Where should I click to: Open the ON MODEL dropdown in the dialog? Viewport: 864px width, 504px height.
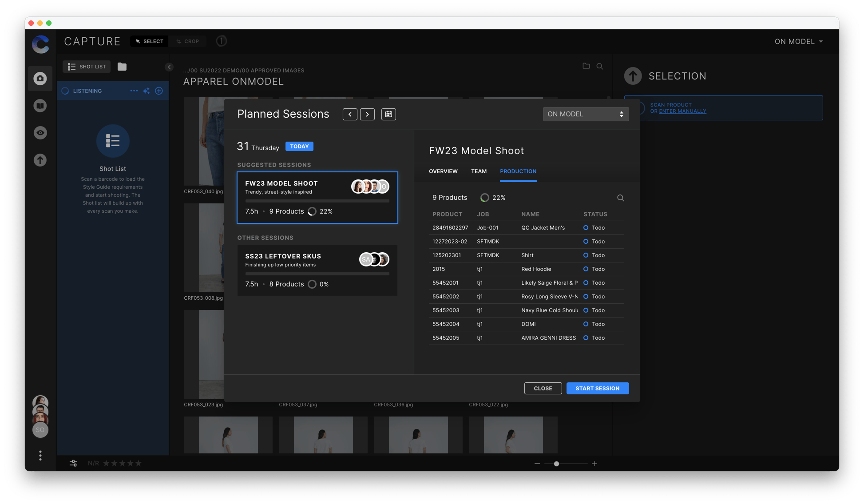click(x=585, y=114)
